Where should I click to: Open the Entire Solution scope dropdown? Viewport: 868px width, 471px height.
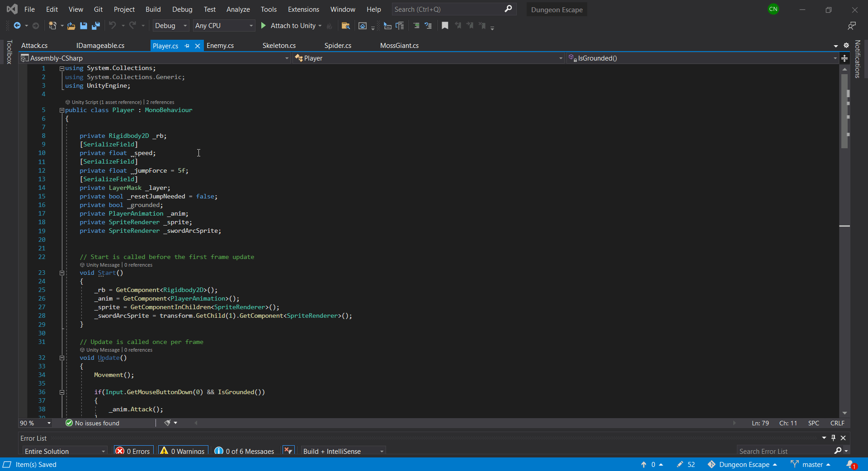[65, 451]
